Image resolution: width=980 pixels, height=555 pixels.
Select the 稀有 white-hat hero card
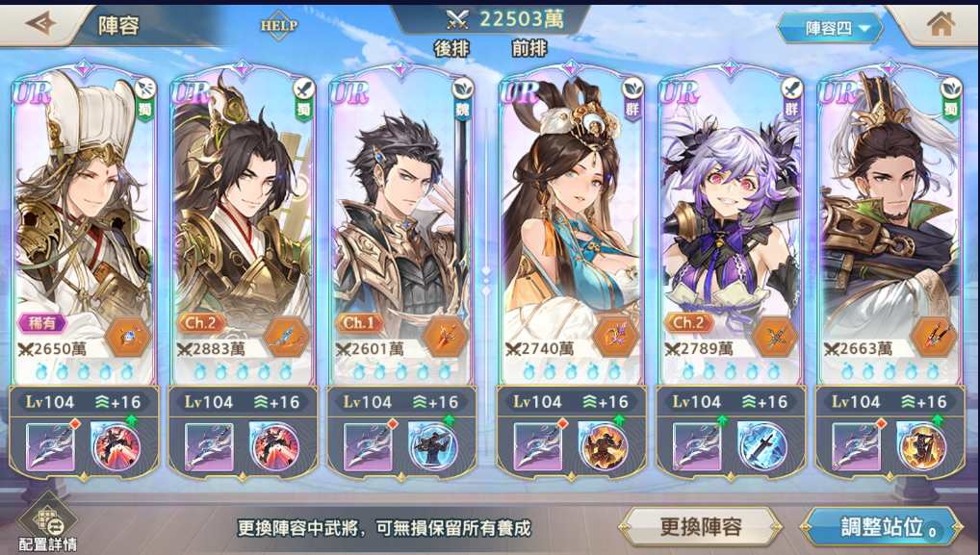coord(84,225)
